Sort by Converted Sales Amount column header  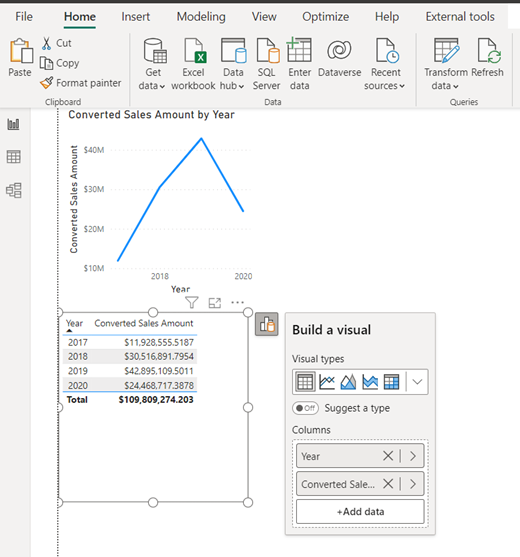(144, 323)
